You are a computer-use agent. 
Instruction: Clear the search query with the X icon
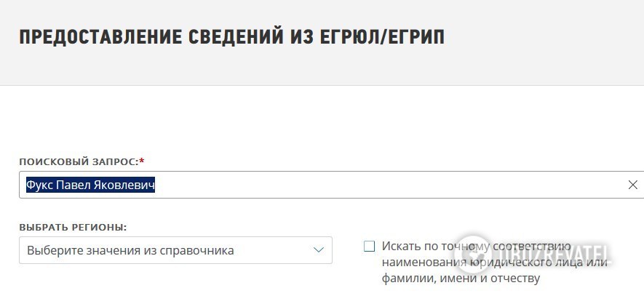(x=632, y=185)
